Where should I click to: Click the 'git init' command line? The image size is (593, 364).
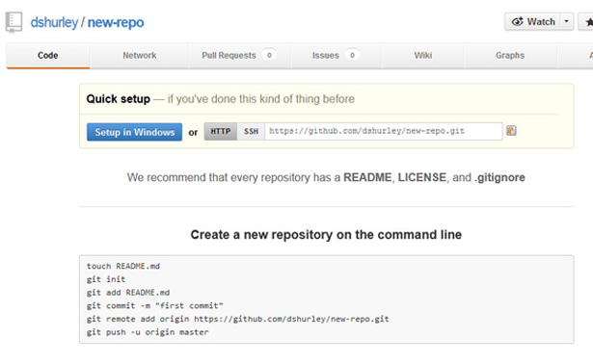point(106,279)
